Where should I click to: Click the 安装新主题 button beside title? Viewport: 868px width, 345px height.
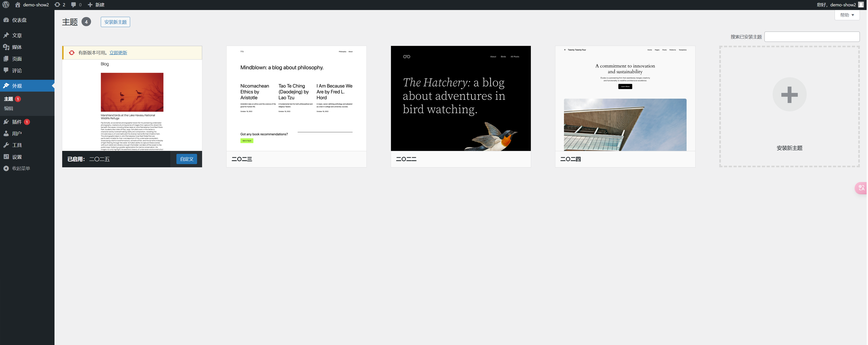pyautogui.click(x=115, y=22)
